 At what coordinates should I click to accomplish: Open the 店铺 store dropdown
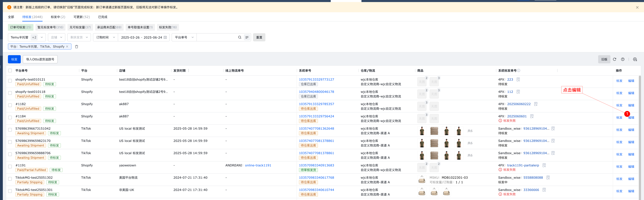[56, 37]
